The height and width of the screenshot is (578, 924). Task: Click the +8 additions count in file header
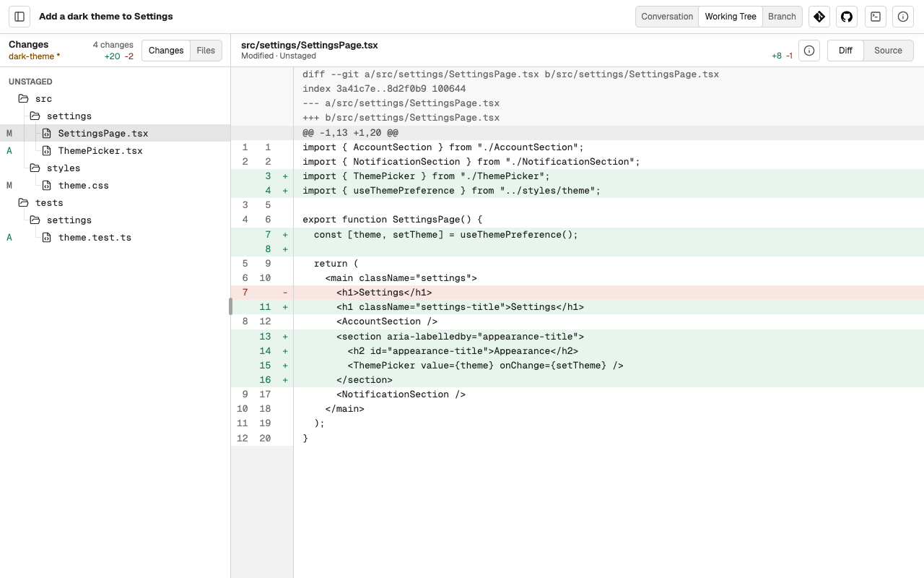click(x=777, y=56)
